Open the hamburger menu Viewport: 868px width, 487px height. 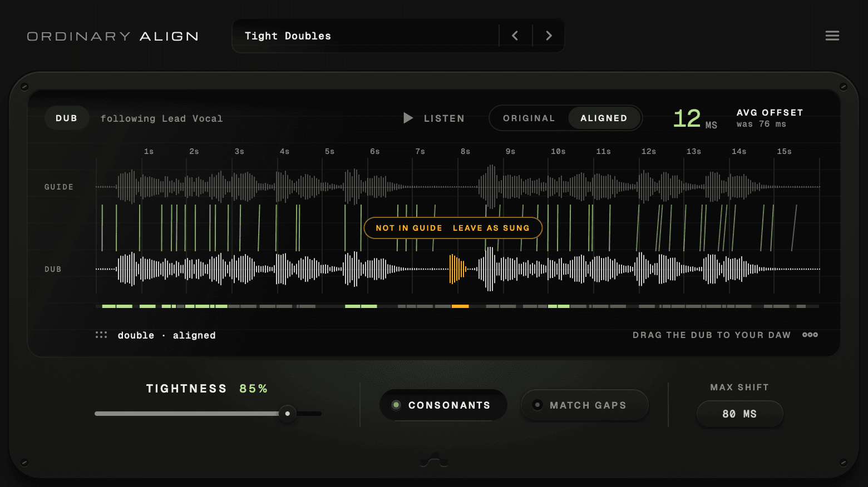pos(832,36)
